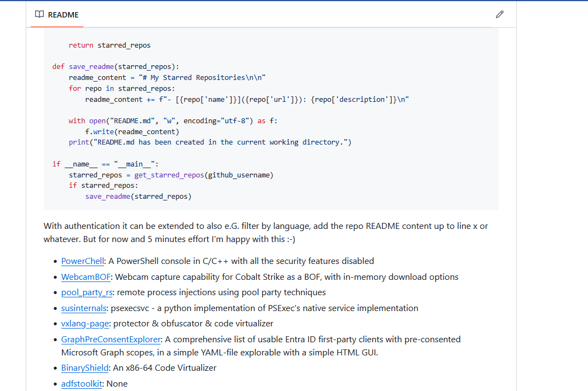Click 'f.write(readme_content)' line
588x391 pixels.
coord(132,131)
